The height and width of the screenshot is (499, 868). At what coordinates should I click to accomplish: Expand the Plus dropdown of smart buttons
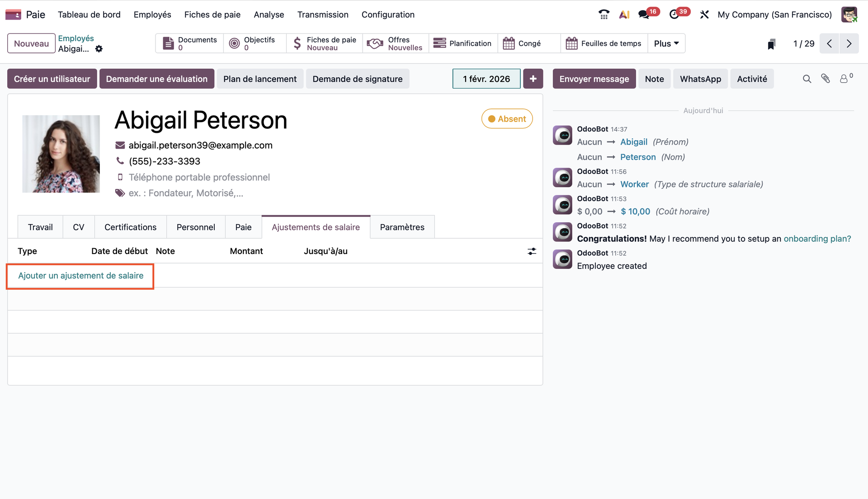pyautogui.click(x=666, y=43)
